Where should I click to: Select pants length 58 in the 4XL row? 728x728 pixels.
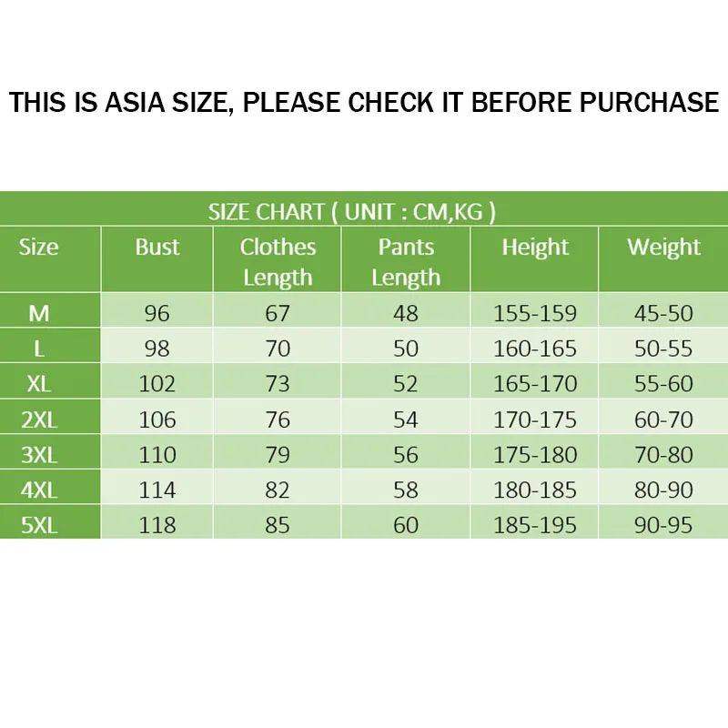click(x=406, y=490)
